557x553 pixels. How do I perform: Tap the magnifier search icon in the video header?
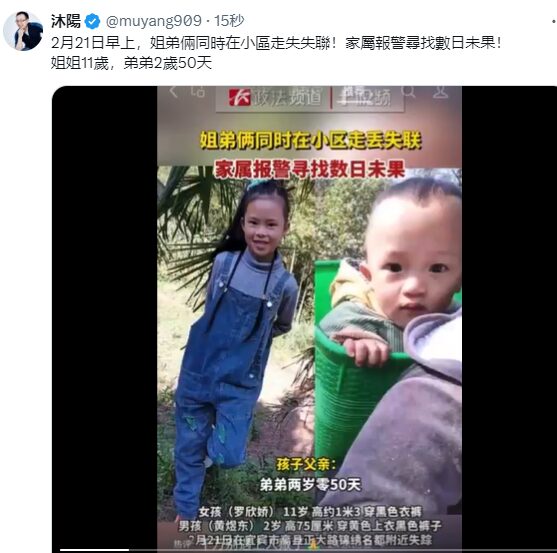[408, 92]
